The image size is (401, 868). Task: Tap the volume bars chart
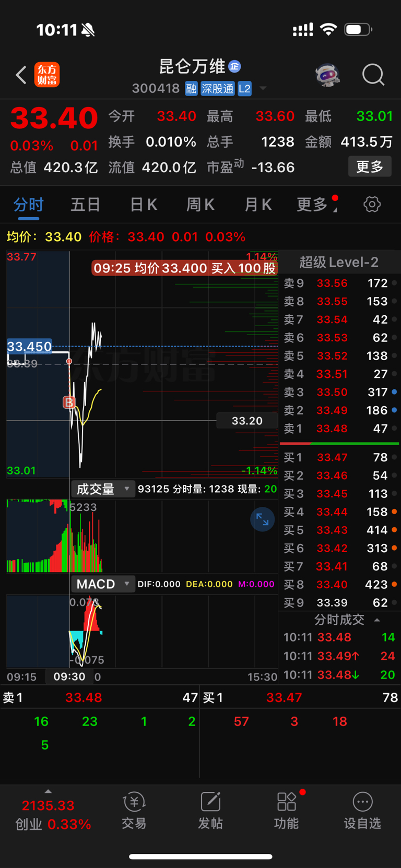142,536
